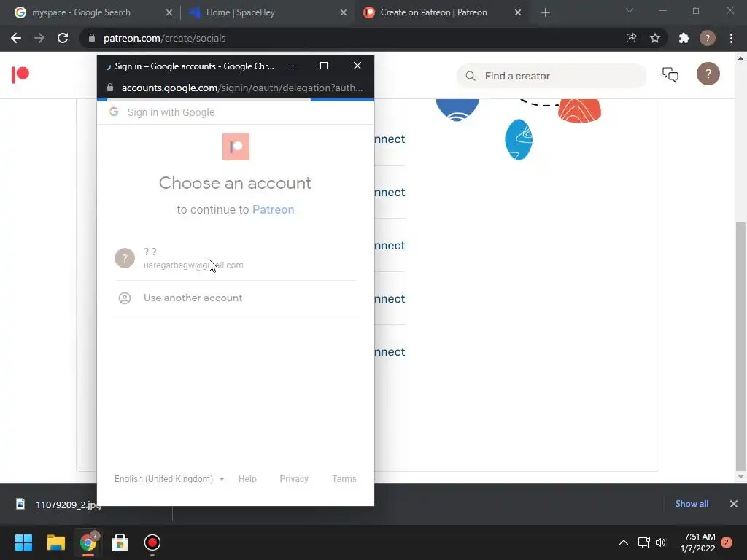Click the account avatar beside uaregarbagw

pos(125,258)
